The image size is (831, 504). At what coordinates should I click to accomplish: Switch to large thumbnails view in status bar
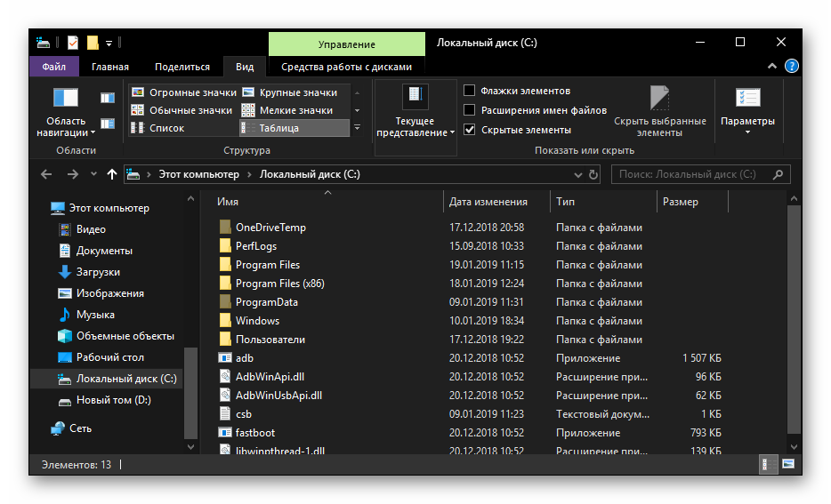pyautogui.click(x=787, y=464)
